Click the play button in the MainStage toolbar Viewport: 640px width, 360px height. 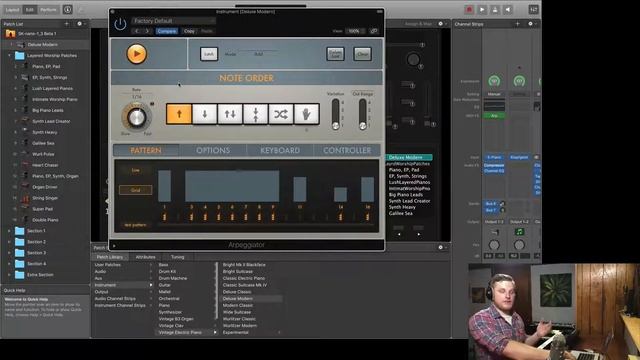(x=482, y=9)
